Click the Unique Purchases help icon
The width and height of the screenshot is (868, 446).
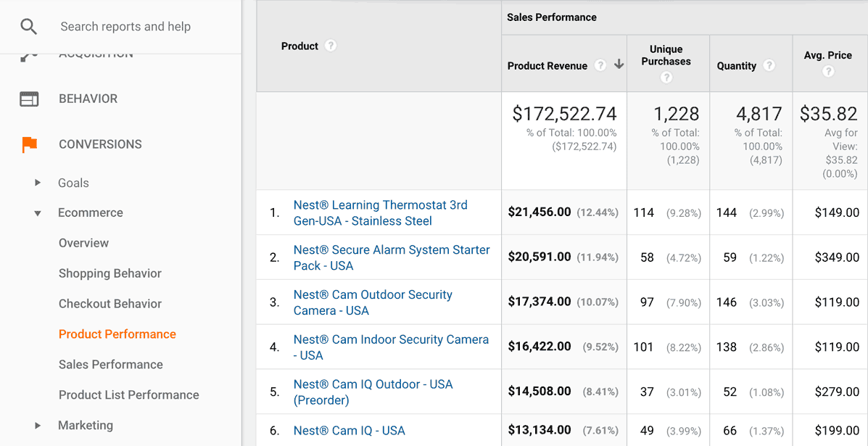click(666, 76)
